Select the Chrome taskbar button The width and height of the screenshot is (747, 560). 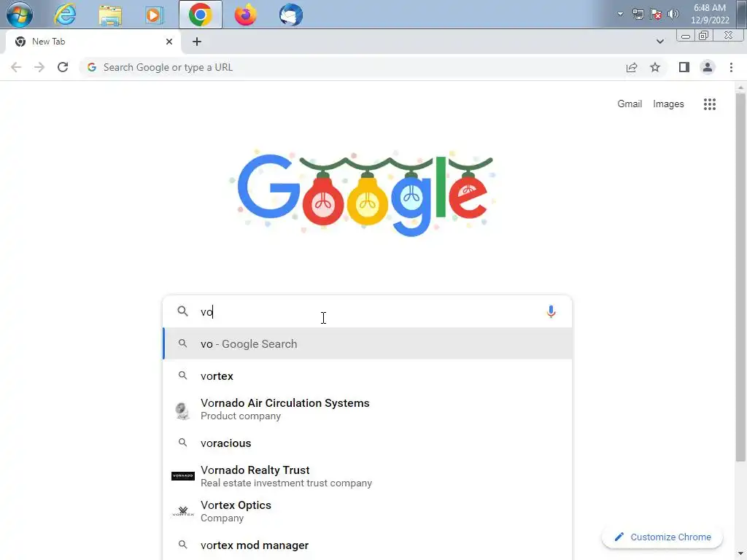click(x=201, y=15)
